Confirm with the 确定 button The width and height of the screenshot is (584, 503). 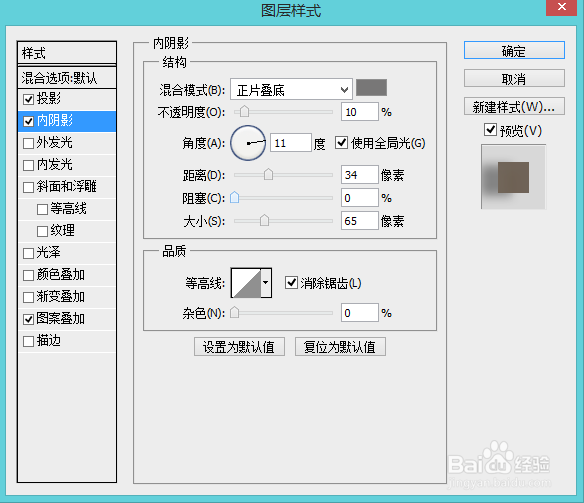pos(514,50)
